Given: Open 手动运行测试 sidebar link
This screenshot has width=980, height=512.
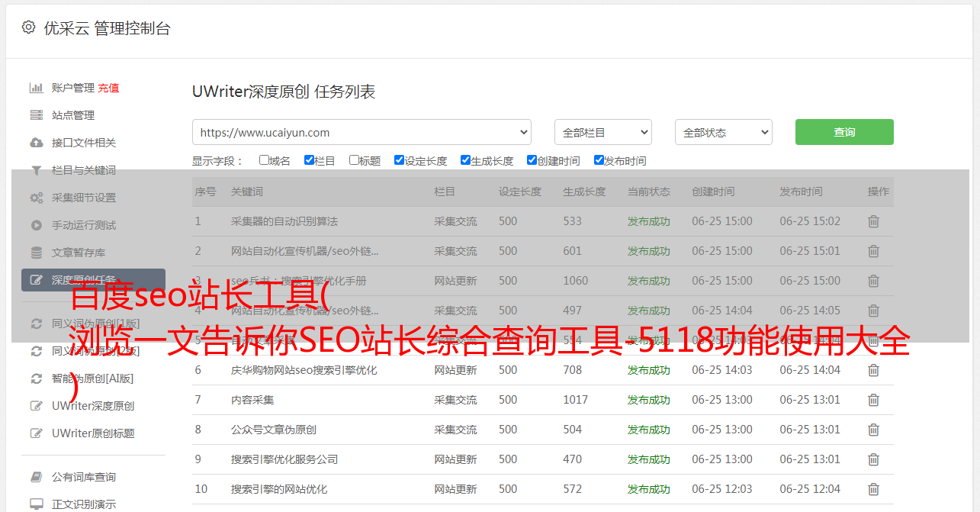Looking at the screenshot, I should pos(84,225).
